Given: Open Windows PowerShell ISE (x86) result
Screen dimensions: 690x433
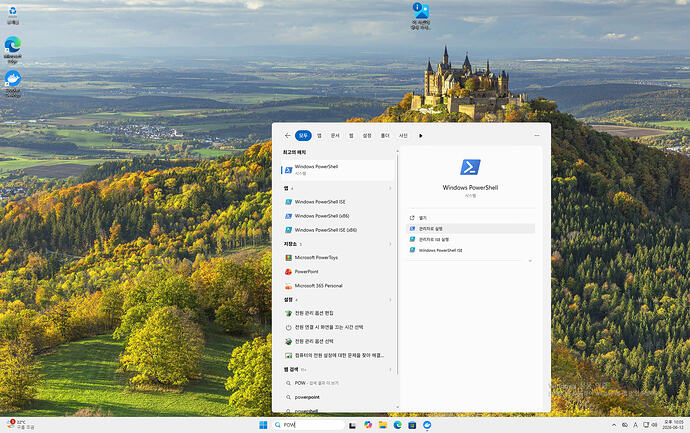Looking at the screenshot, I should pyautogui.click(x=338, y=230).
